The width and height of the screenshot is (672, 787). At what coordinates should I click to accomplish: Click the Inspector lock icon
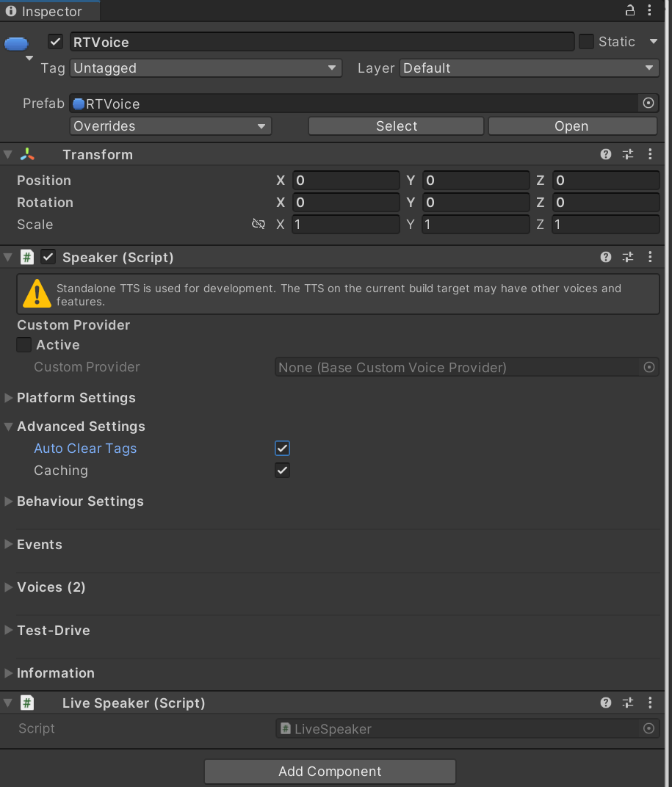[x=630, y=10]
